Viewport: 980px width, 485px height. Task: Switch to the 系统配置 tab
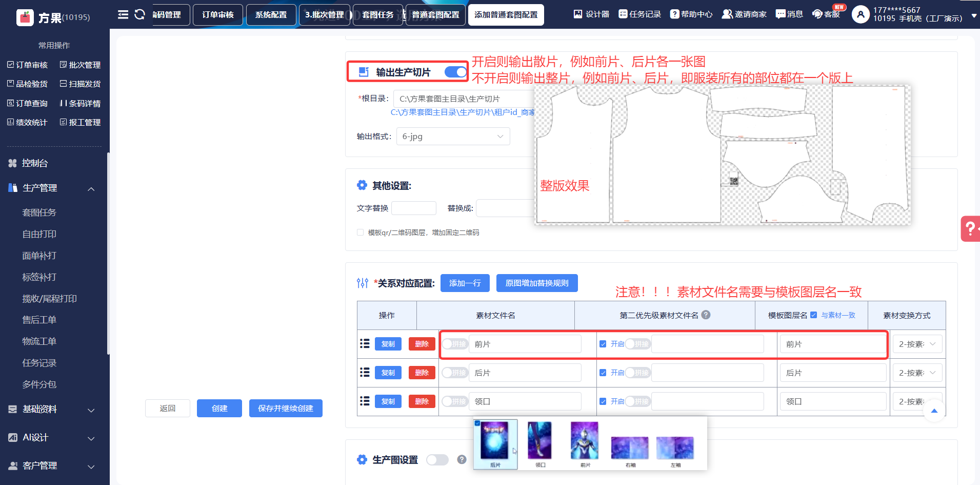[271, 15]
